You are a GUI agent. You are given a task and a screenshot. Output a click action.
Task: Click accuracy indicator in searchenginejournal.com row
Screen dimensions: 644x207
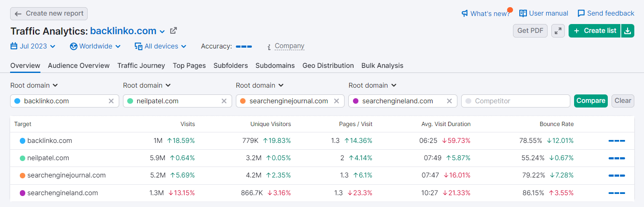click(x=617, y=175)
